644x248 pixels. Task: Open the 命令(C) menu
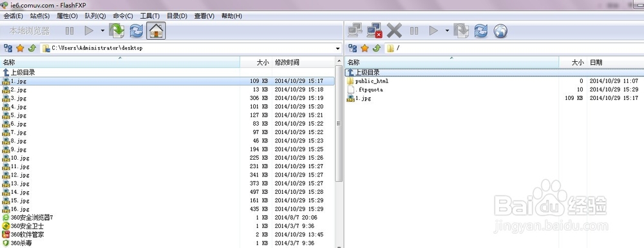pyautogui.click(x=123, y=16)
